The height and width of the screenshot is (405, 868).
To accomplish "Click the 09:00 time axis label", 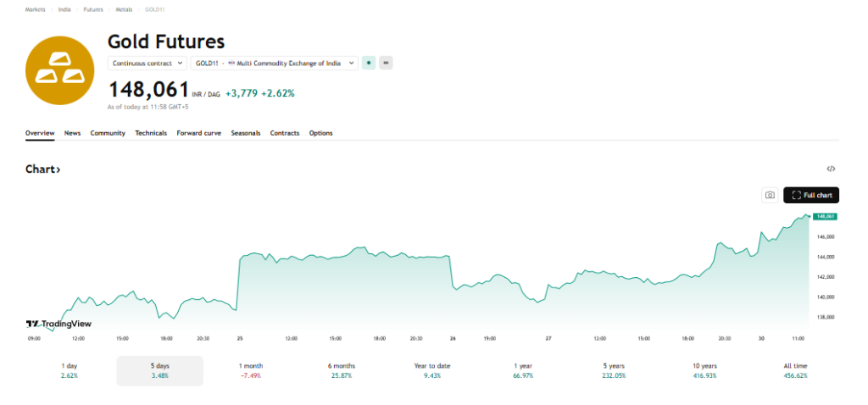I will tap(34, 338).
